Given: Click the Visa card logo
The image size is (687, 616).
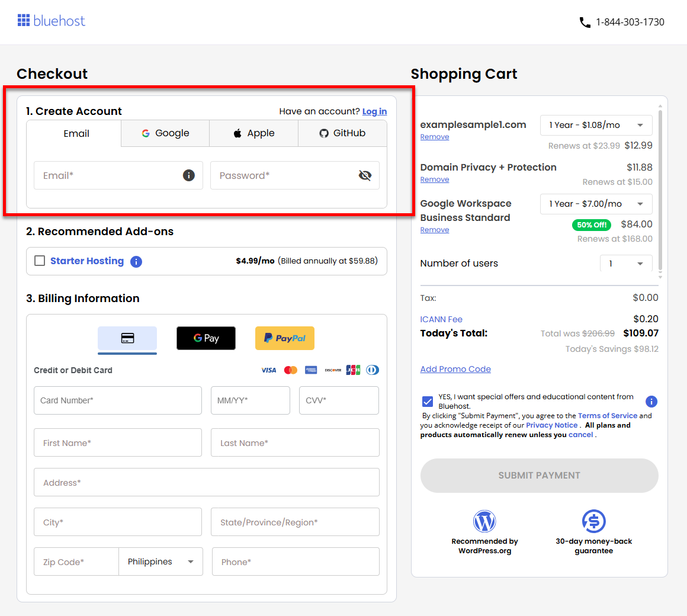Looking at the screenshot, I should (x=268, y=370).
